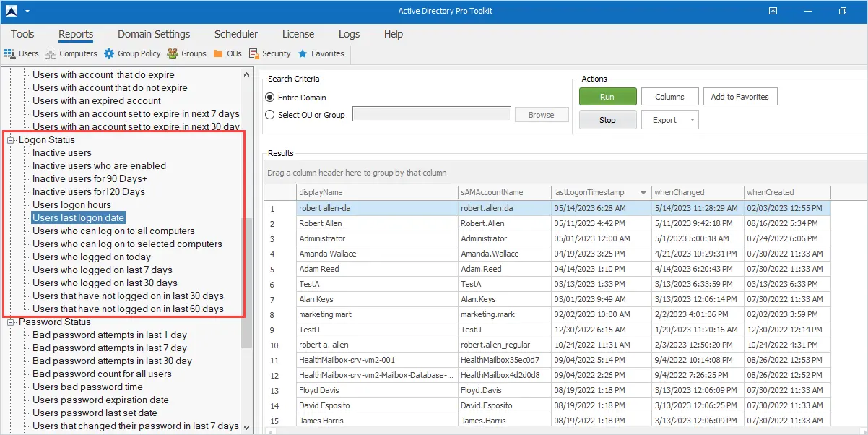
Task: Select 'Users who can log on to all computers'
Action: [x=113, y=231]
